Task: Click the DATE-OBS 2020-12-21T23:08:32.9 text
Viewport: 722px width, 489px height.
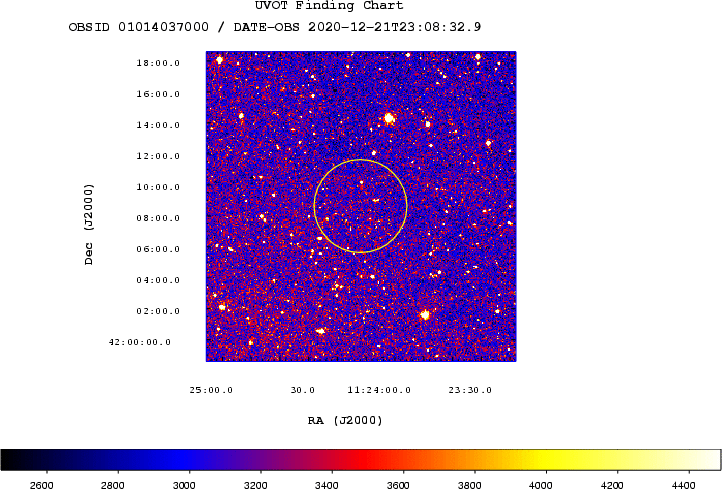Action: tap(357, 27)
